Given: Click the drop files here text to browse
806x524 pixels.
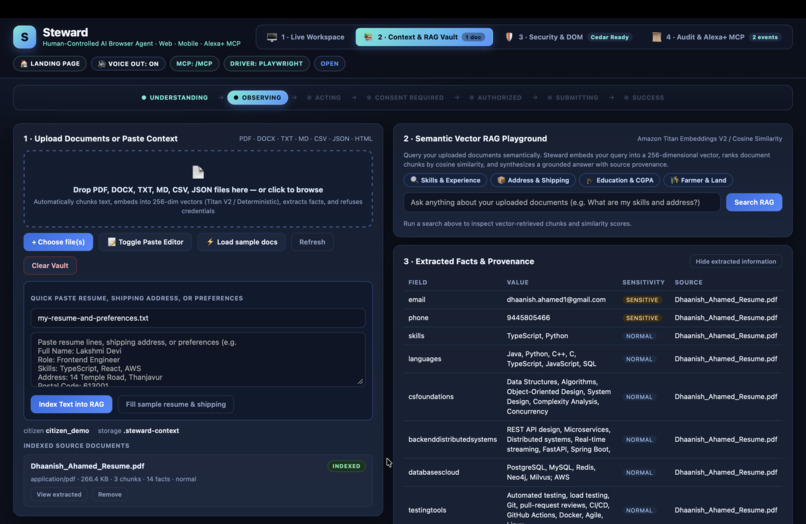Looking at the screenshot, I should [x=198, y=190].
